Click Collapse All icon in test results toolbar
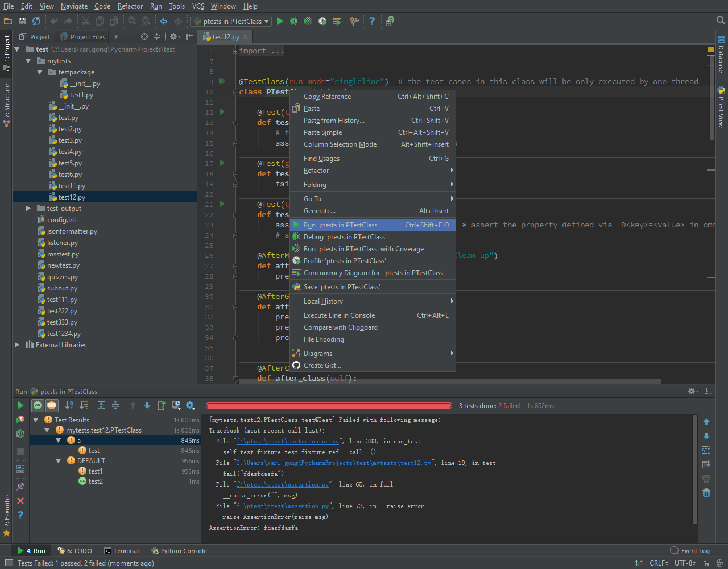728x569 pixels. 115,405
